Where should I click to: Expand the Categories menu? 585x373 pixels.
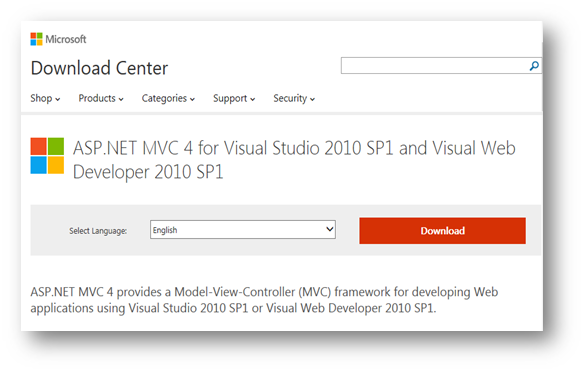[168, 98]
